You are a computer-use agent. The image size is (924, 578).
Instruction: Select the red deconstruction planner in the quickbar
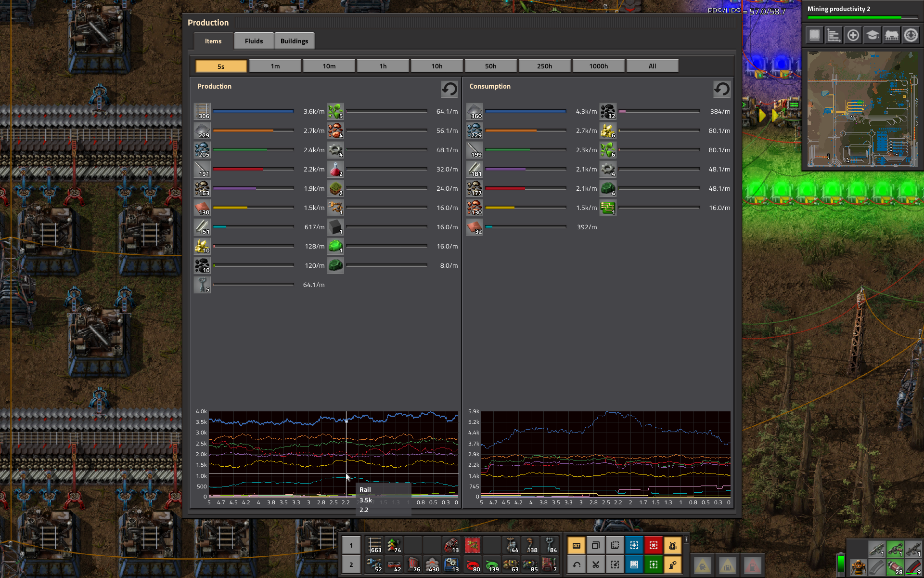click(x=472, y=545)
